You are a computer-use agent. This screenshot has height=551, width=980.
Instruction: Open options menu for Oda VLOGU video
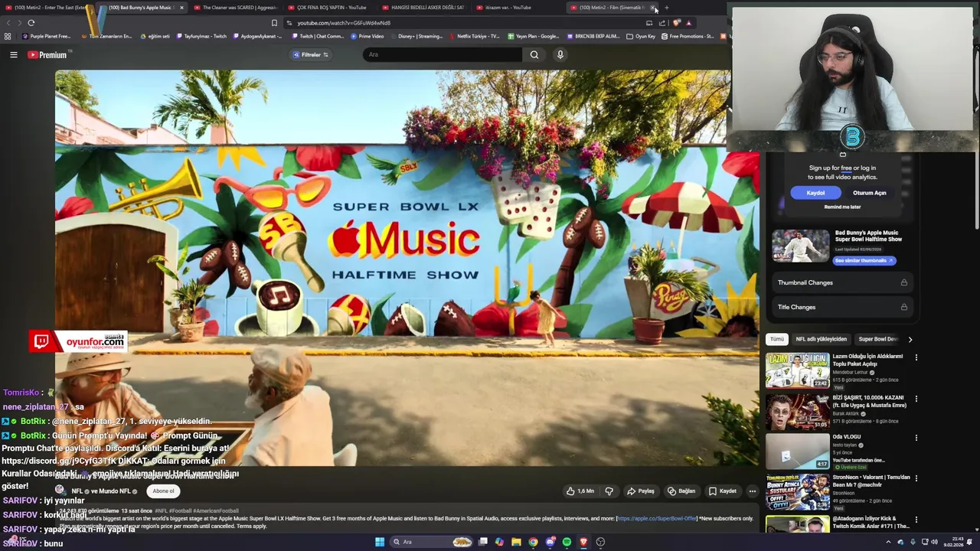coord(916,438)
